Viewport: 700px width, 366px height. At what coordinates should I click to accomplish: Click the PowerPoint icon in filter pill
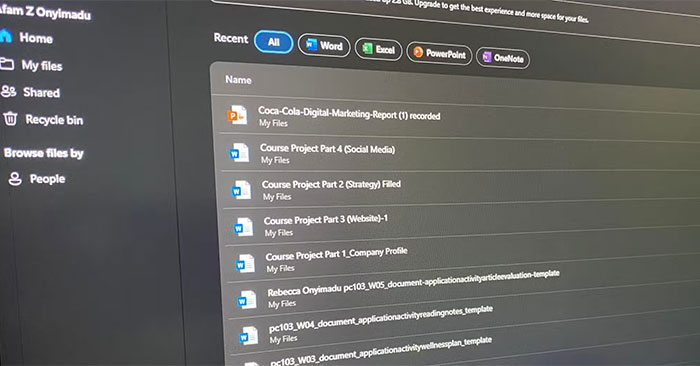(418, 52)
